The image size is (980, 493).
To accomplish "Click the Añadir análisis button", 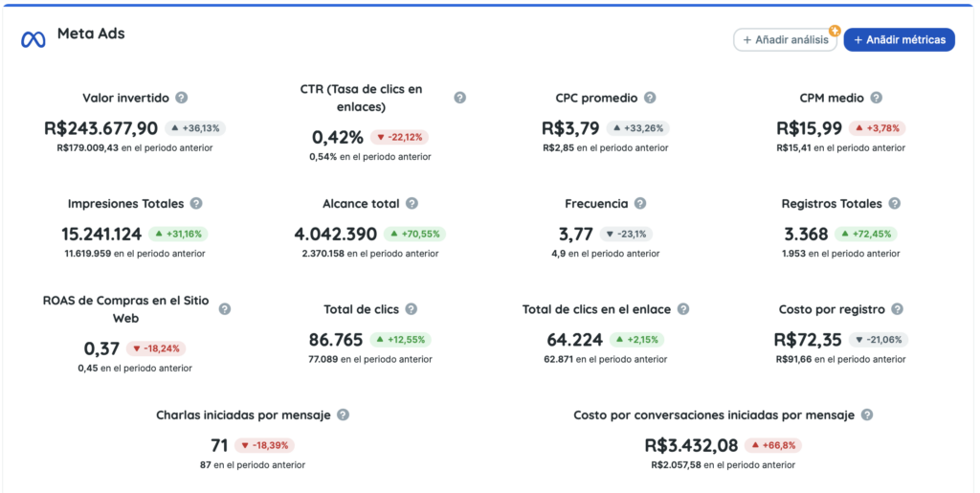I will coord(785,40).
